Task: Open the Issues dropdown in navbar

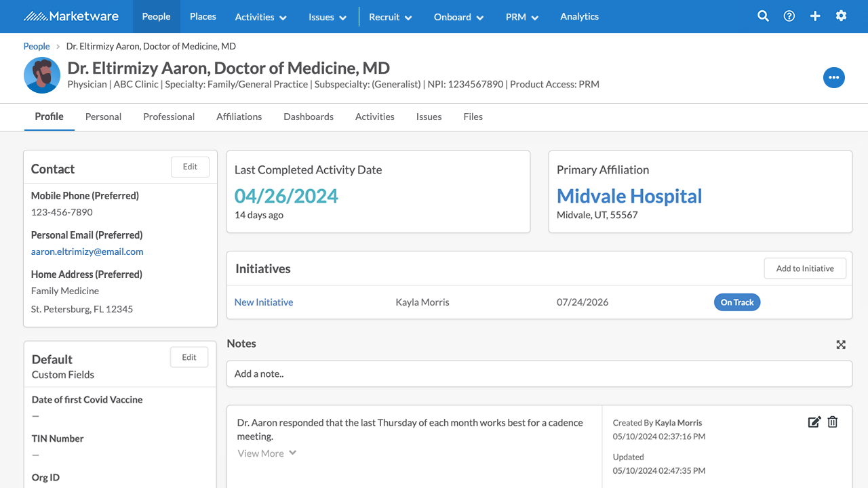Action: (327, 17)
